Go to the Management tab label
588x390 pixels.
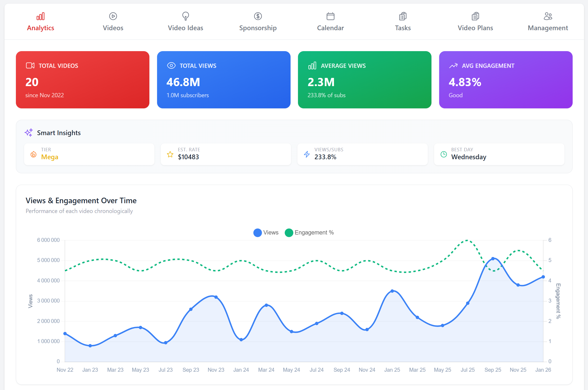pyautogui.click(x=548, y=28)
